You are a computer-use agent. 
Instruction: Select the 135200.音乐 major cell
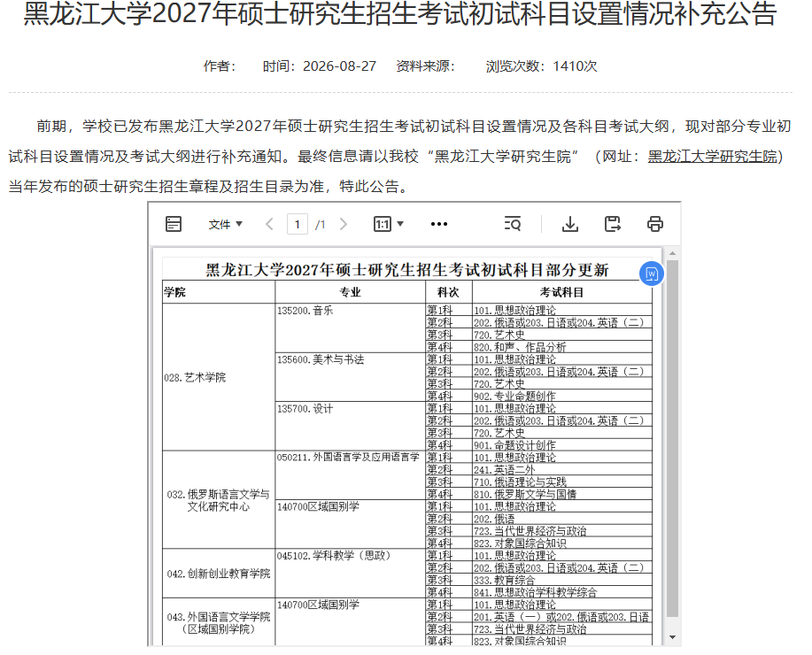350,328
